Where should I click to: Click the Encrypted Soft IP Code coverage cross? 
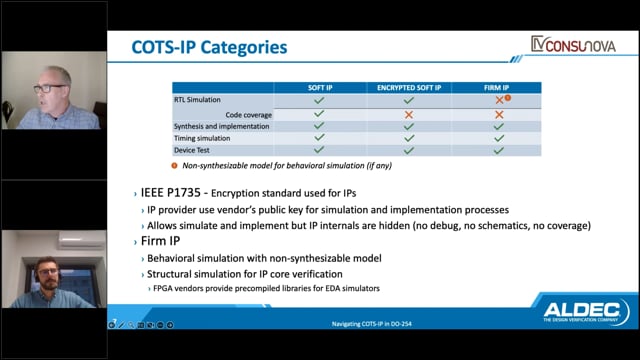pos(409,115)
